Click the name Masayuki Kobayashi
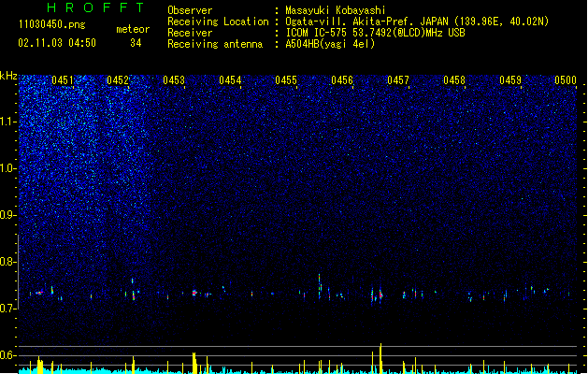This screenshot has width=588, height=374. point(336,10)
